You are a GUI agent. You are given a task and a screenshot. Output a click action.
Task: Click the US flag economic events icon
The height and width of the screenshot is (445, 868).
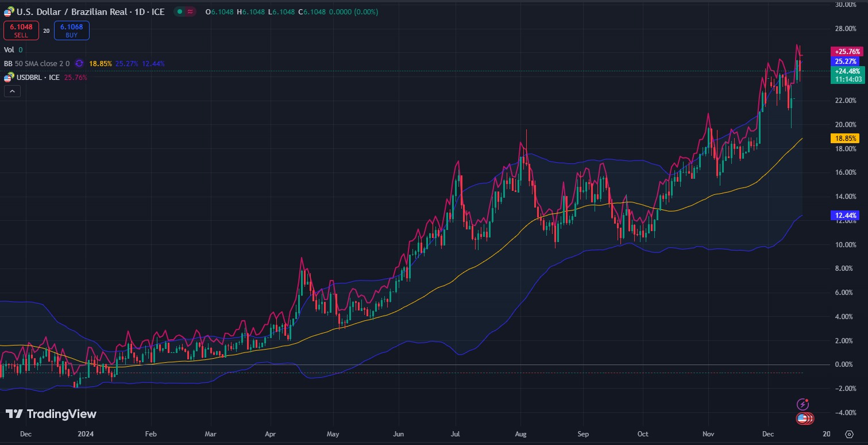tap(804, 419)
